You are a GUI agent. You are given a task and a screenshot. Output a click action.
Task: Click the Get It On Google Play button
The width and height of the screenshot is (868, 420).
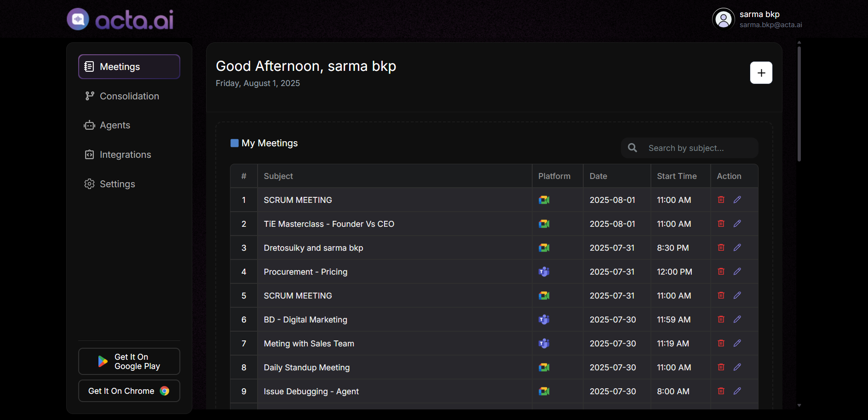(x=129, y=361)
